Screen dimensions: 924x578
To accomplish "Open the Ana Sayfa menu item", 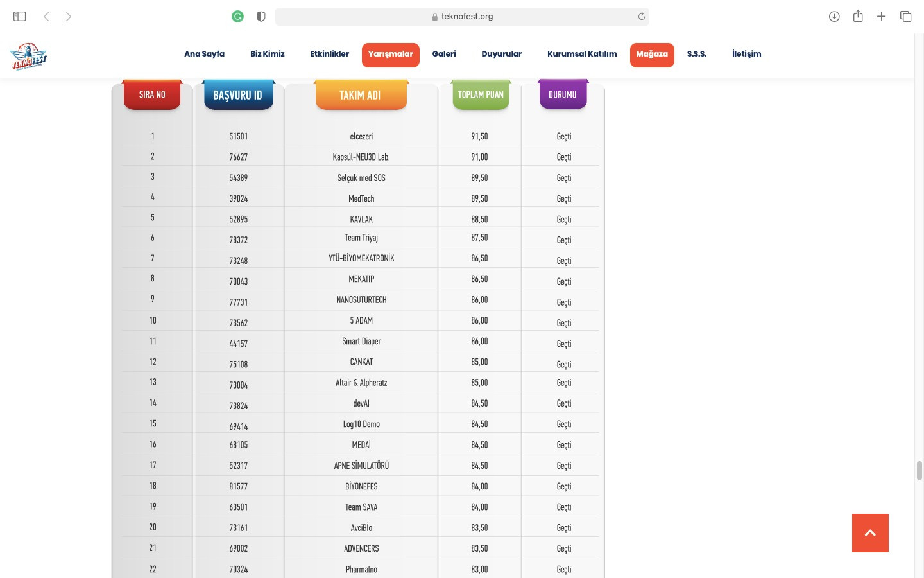I will (x=204, y=54).
